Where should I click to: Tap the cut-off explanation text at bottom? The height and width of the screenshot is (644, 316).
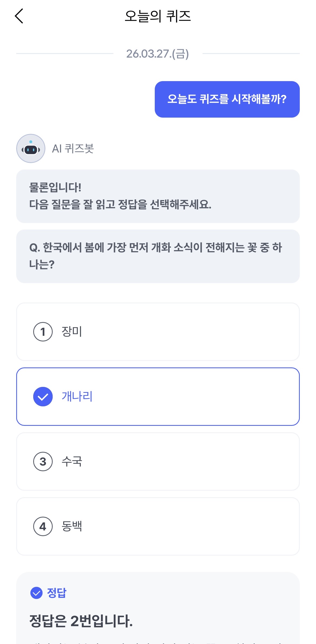158,642
